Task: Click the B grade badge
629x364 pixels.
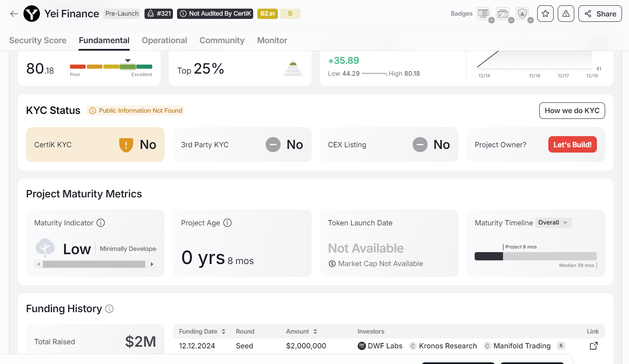Action: click(290, 14)
